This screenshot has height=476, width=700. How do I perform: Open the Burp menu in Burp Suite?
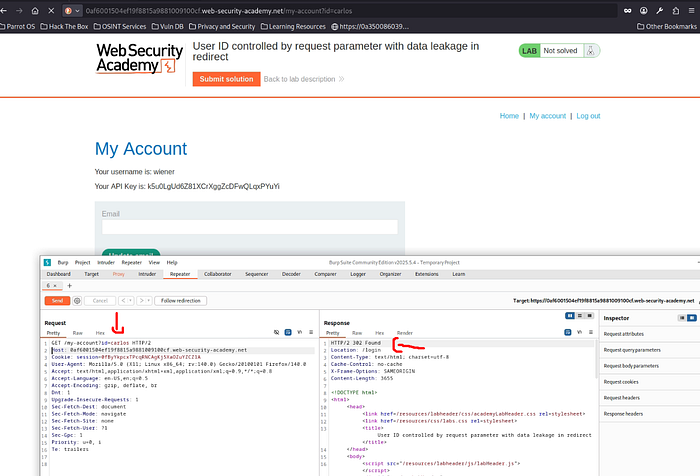click(x=63, y=263)
